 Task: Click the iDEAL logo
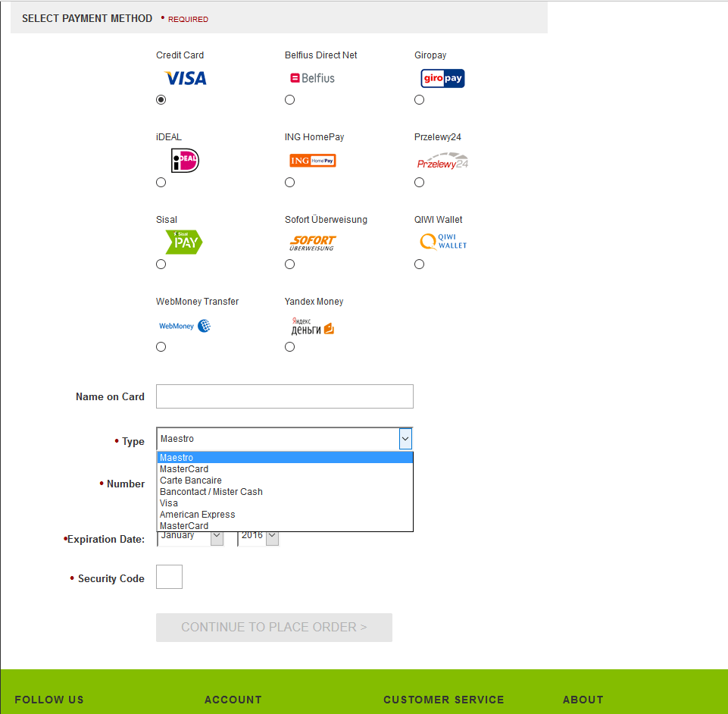tap(185, 160)
